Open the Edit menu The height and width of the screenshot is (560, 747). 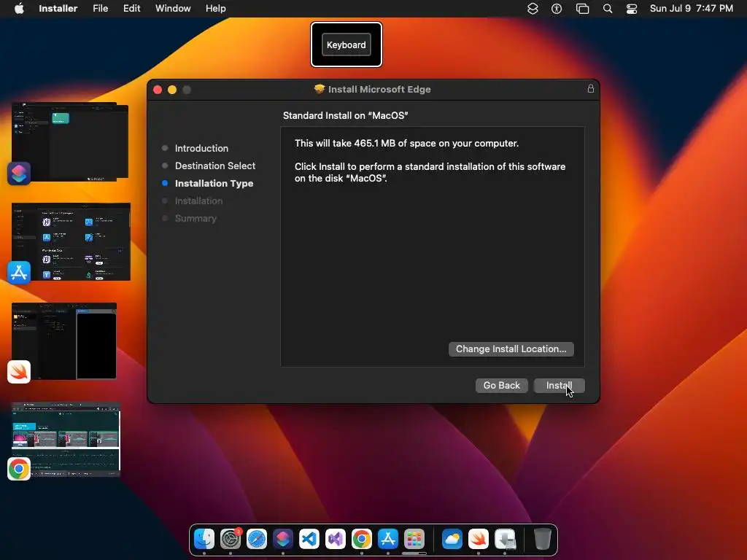[x=131, y=9]
